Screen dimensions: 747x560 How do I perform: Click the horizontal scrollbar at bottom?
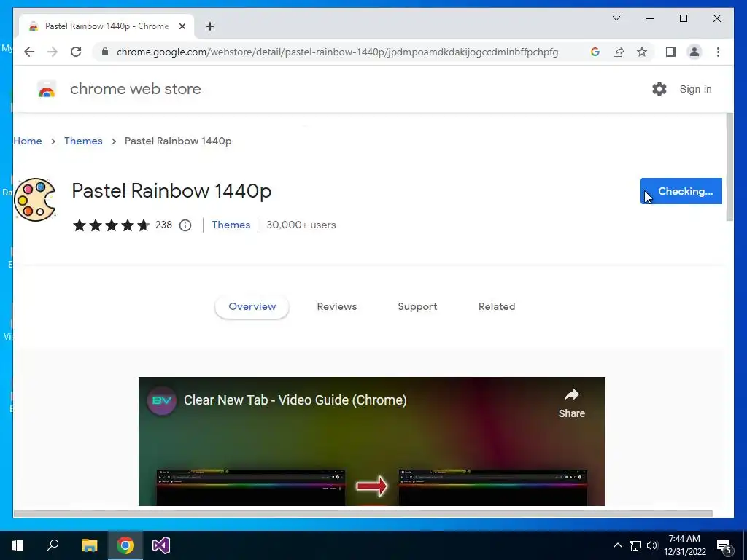[363, 513]
